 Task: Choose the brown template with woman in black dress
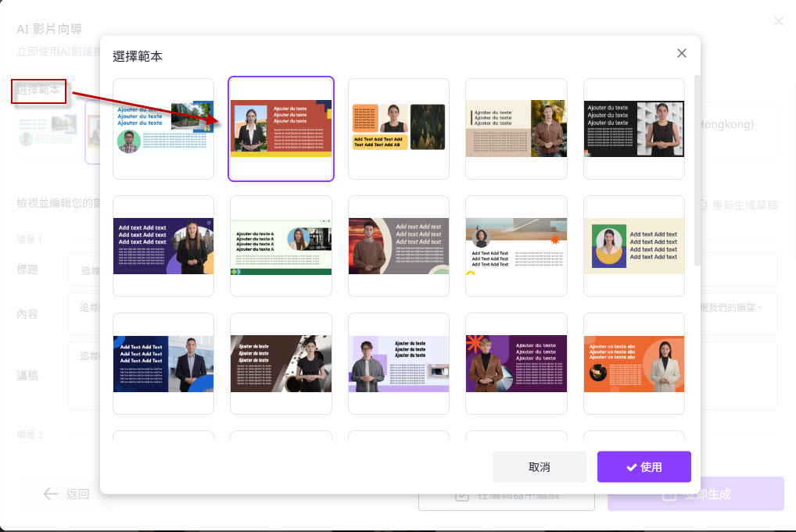pyautogui.click(x=281, y=363)
